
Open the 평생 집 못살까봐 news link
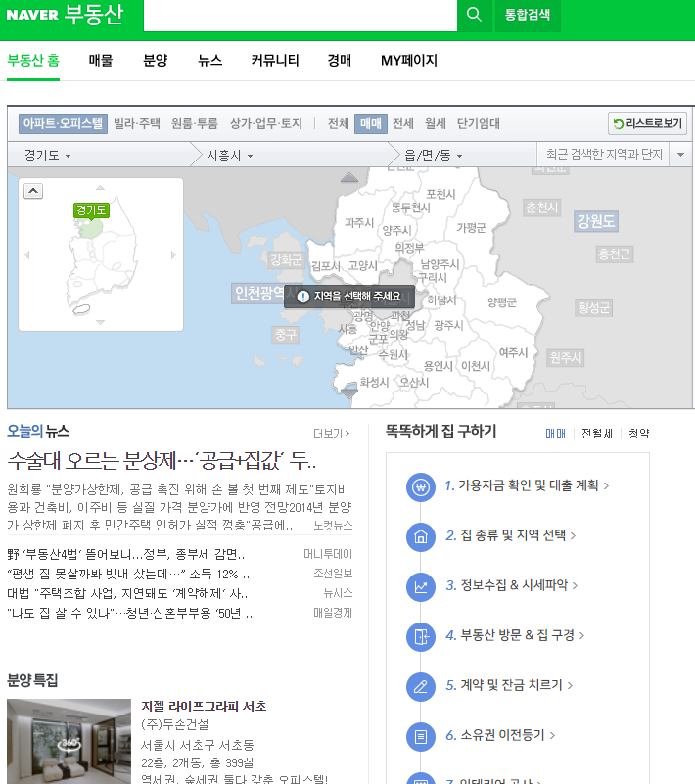[x=128, y=574]
